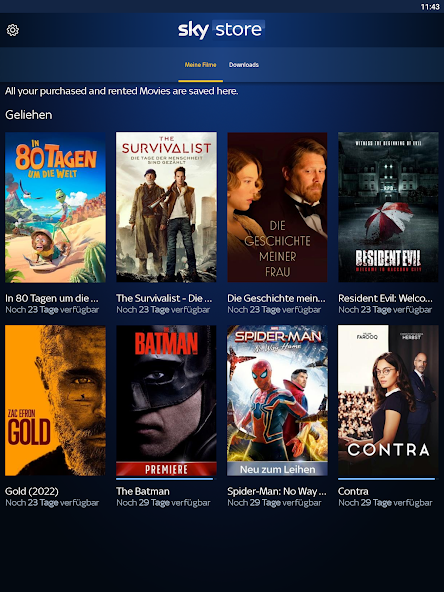The image size is (444, 592).
Task: Open The Batman poster
Action: coord(166,400)
